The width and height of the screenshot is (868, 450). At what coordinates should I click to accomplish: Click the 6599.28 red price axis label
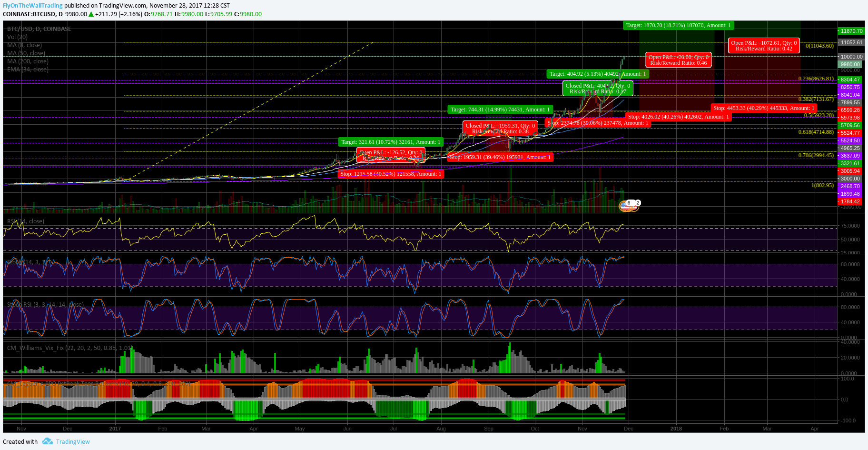(850, 110)
